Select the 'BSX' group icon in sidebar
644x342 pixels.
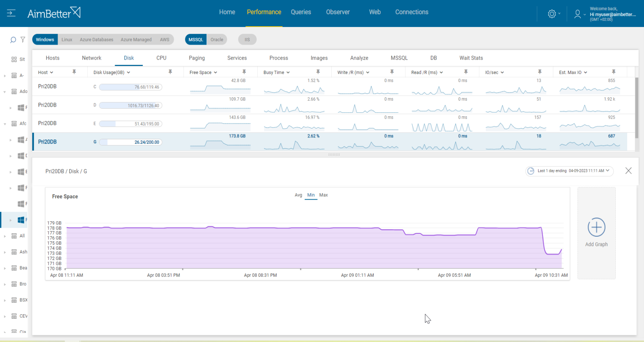click(x=14, y=300)
